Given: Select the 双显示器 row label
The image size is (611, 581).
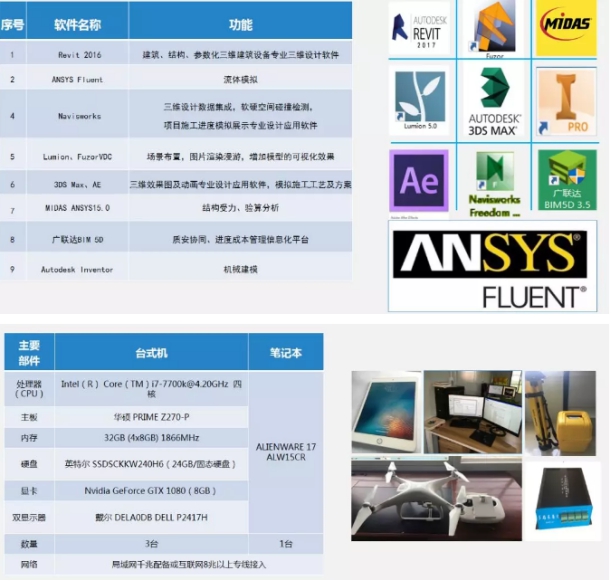Looking at the screenshot, I should coord(29,517).
